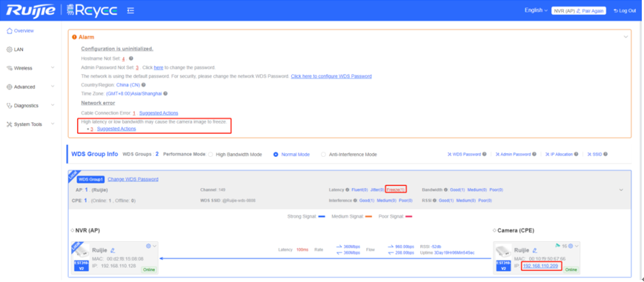Click the Bandwidth Good(1) filter
Viewport: 644px width, 282px height.
(457, 190)
